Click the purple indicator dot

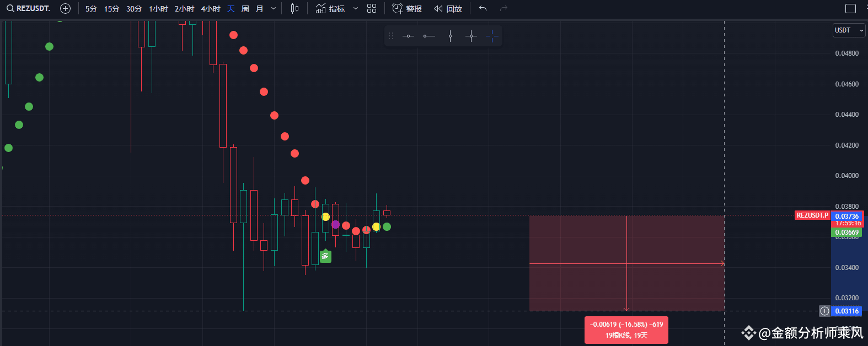pos(335,224)
